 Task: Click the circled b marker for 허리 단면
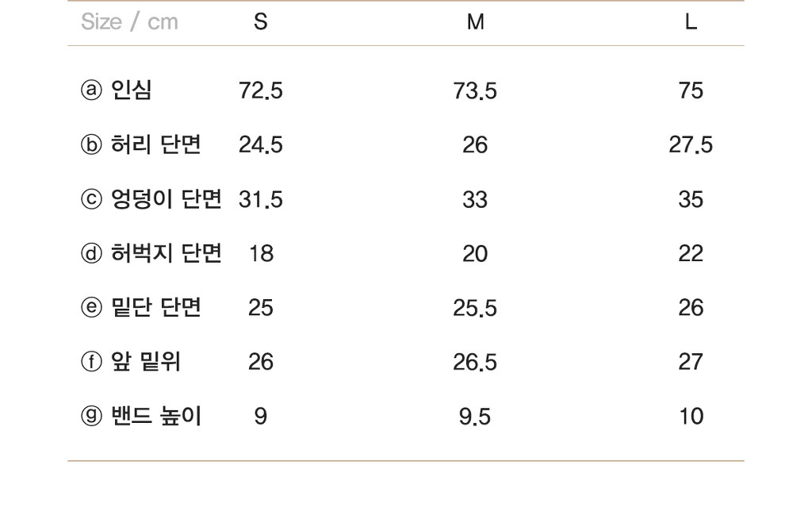click(x=91, y=144)
